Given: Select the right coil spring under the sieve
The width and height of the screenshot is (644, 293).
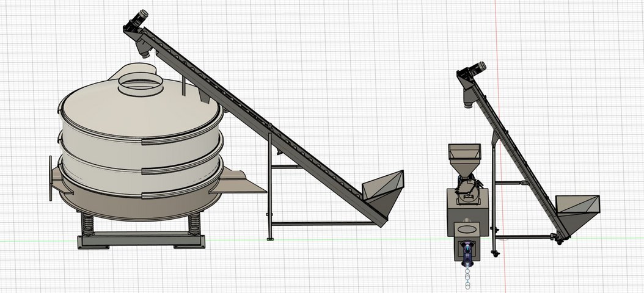Looking at the screenshot, I should (x=194, y=223).
